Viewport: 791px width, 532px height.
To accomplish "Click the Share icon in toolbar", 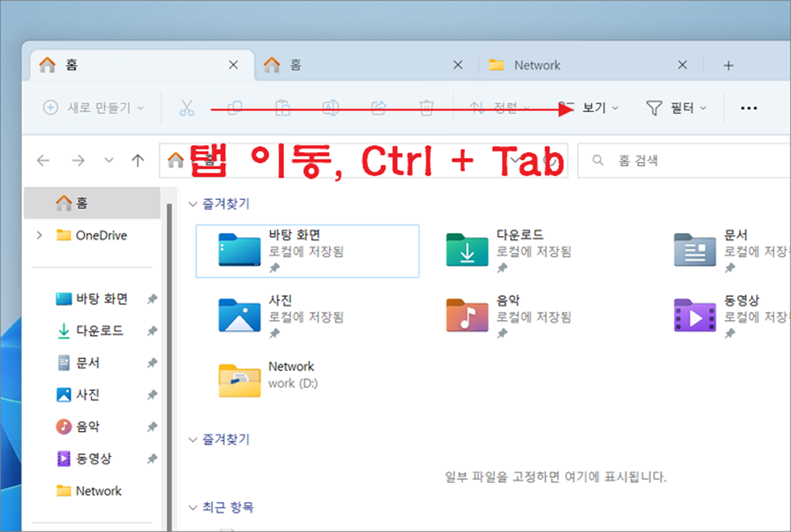I will coord(378,108).
